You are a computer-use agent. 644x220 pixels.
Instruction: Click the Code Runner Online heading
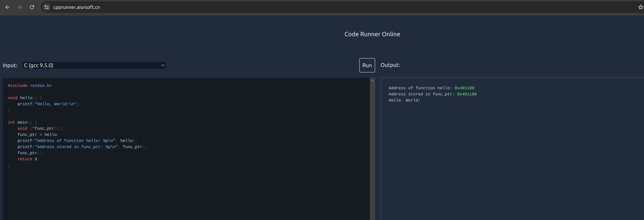pos(372,34)
